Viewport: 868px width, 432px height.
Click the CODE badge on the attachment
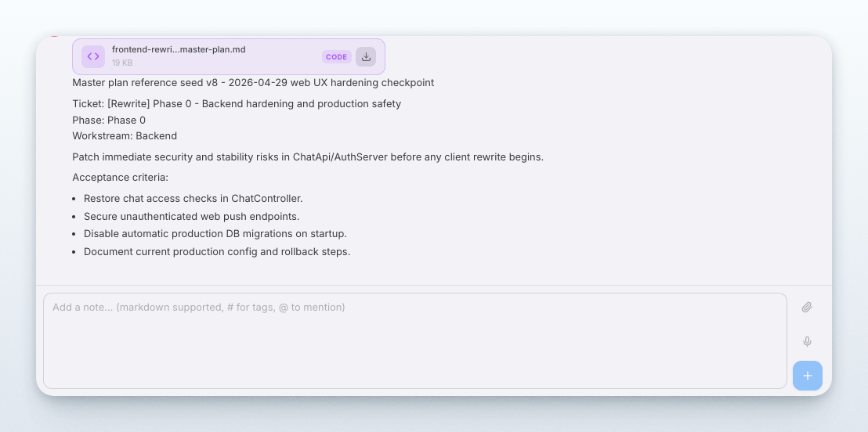click(337, 57)
